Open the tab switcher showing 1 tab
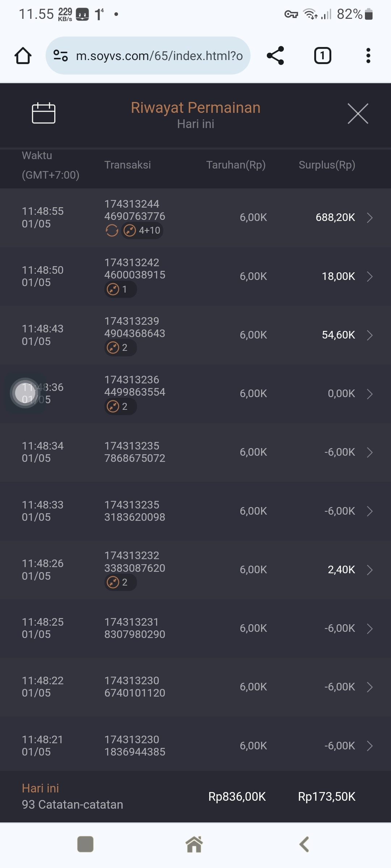This screenshot has height=868, width=391. pos(322,56)
